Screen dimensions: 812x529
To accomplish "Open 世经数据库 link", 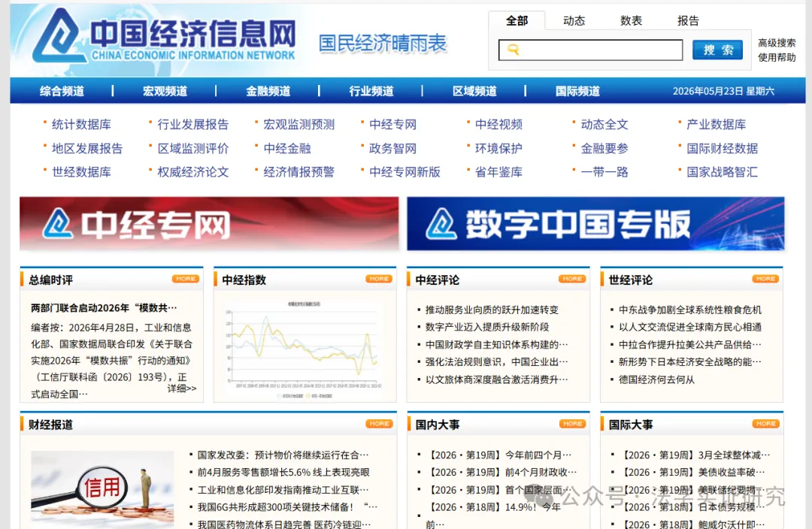I will [x=81, y=172].
